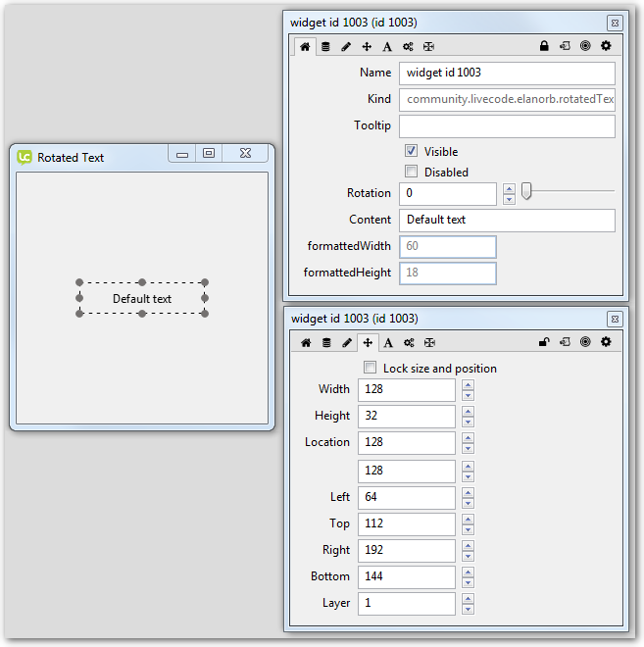
Task: Click the gear settings icon in top inspector
Action: tap(606, 46)
